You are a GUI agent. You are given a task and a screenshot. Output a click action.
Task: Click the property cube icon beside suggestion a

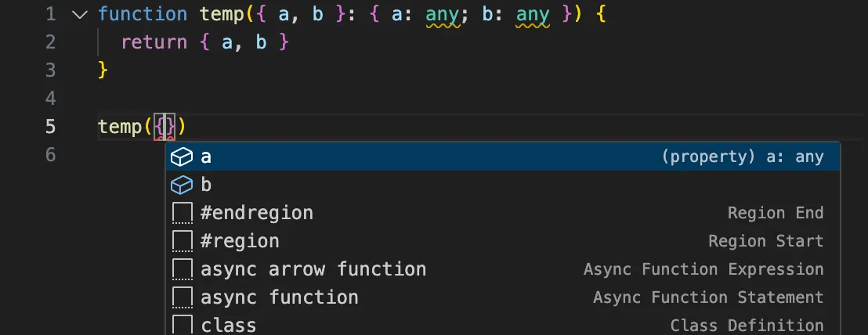tap(182, 157)
